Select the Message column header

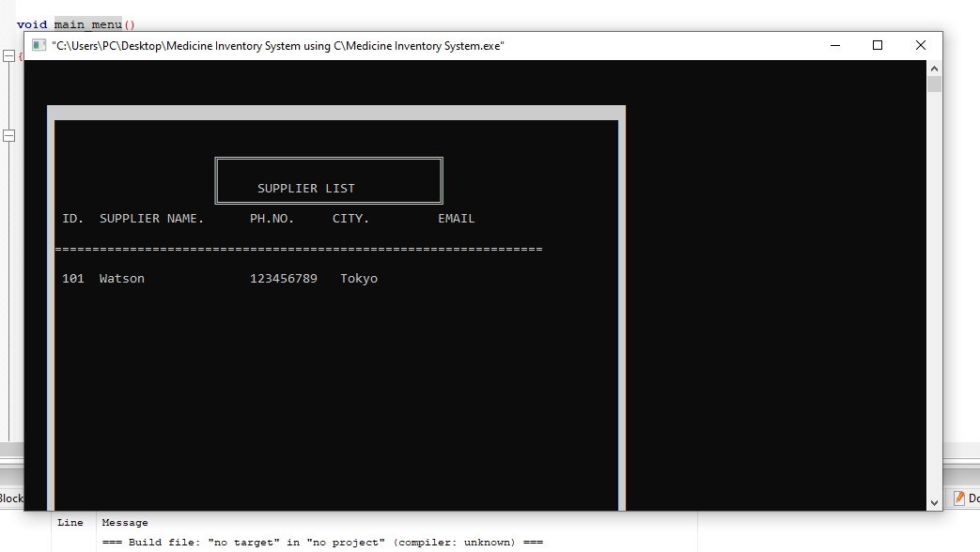point(125,523)
